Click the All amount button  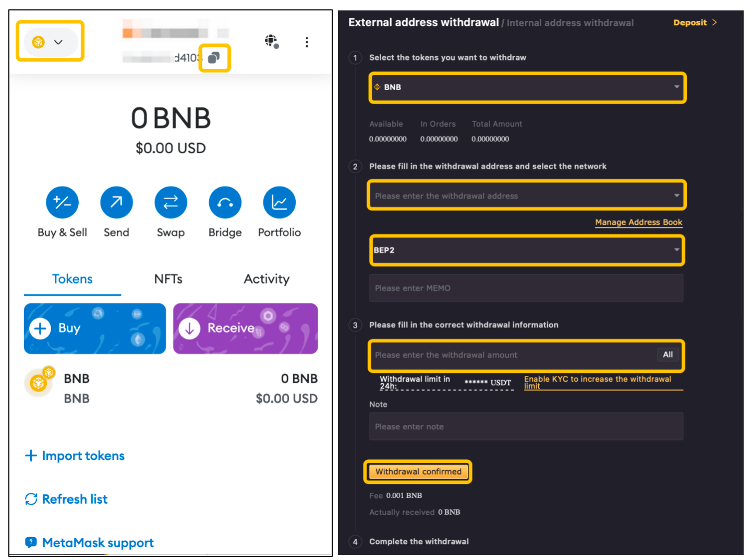click(x=668, y=355)
